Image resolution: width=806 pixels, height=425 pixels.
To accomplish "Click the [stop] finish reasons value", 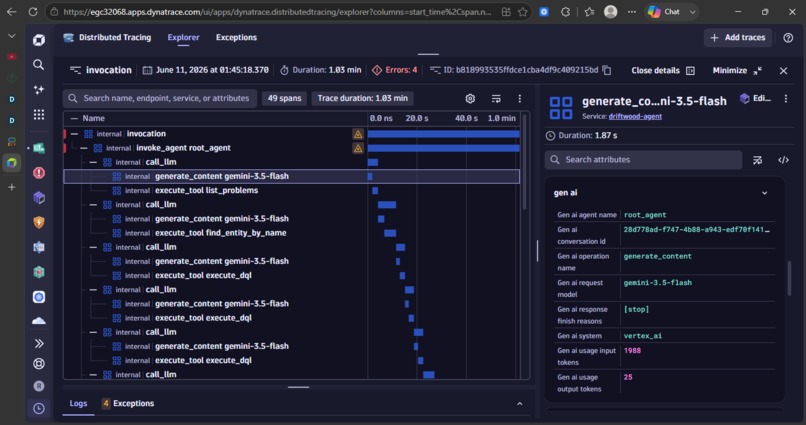I will [636, 309].
